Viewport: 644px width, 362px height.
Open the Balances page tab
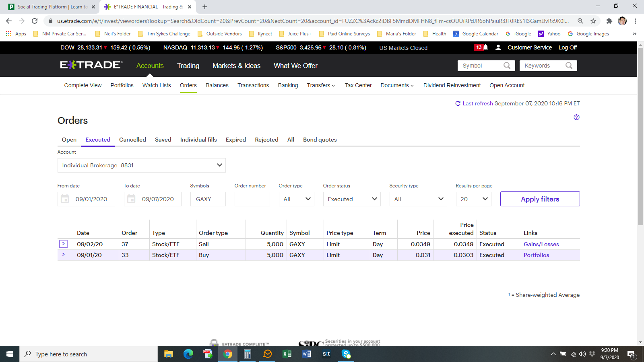click(217, 85)
